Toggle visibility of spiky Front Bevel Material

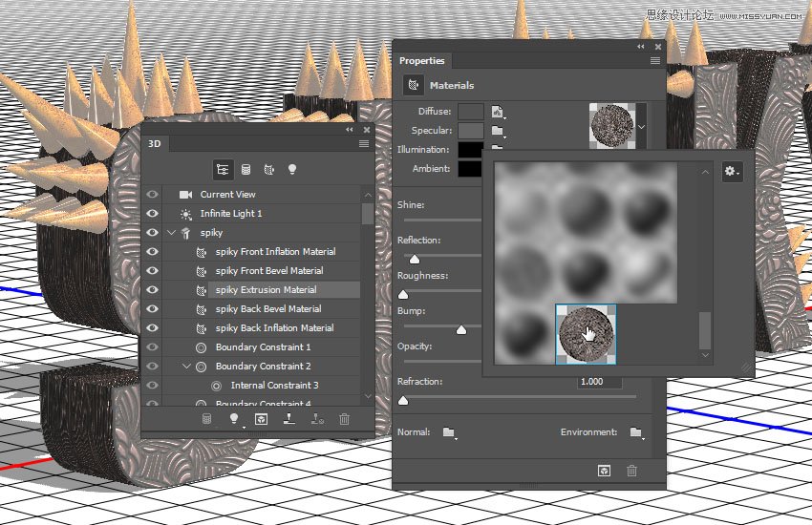(152, 271)
